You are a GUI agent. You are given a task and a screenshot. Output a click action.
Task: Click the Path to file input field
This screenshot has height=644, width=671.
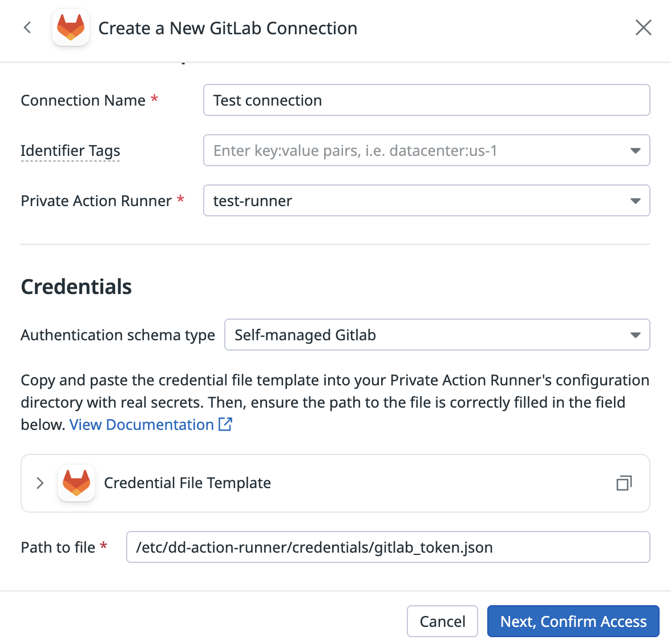pos(388,547)
